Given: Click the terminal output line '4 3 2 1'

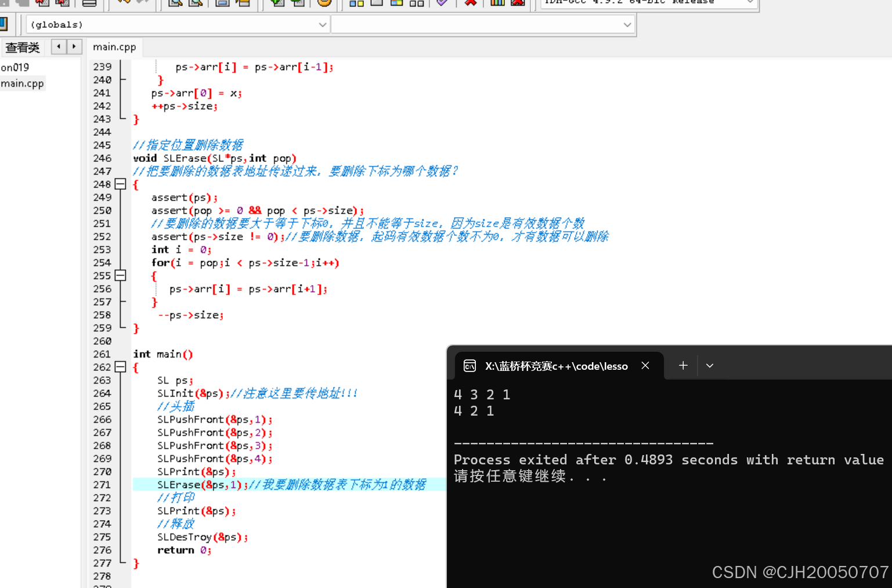Looking at the screenshot, I should click(x=482, y=395).
